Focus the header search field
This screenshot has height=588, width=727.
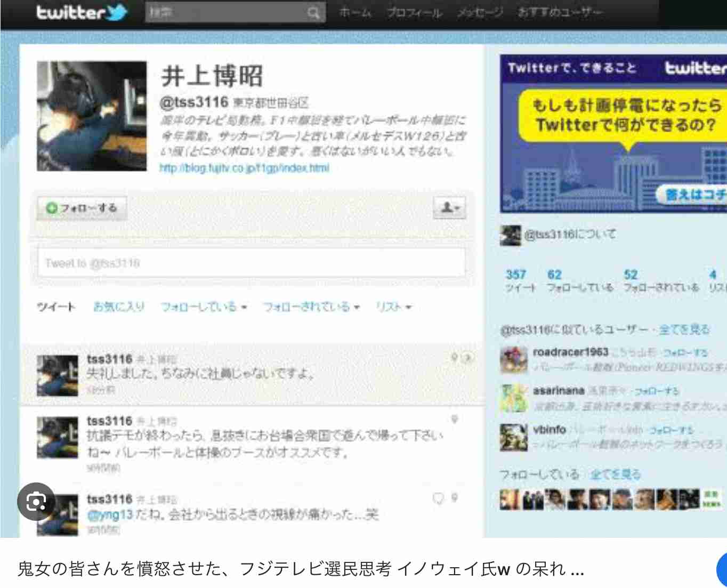point(235,12)
